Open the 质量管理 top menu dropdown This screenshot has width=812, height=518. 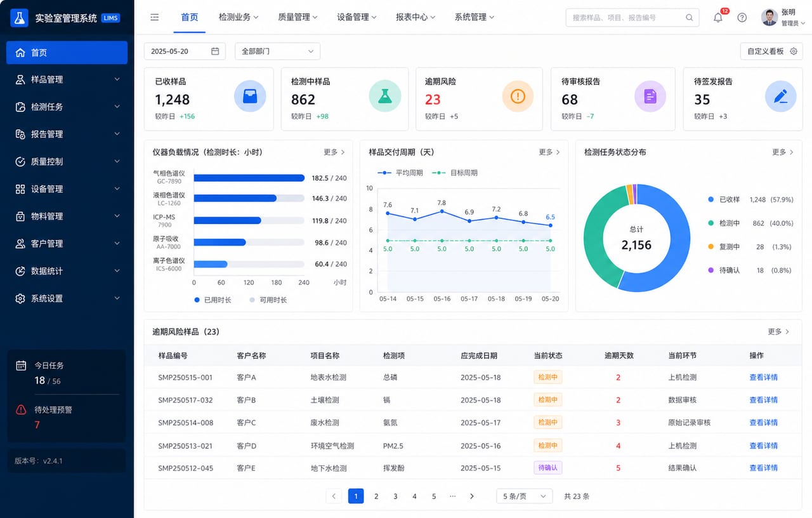click(x=298, y=18)
